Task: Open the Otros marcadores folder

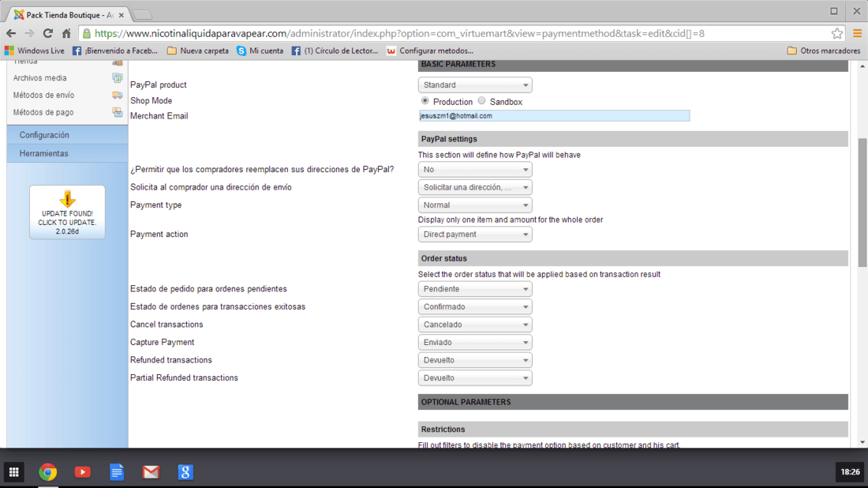Action: click(x=824, y=51)
